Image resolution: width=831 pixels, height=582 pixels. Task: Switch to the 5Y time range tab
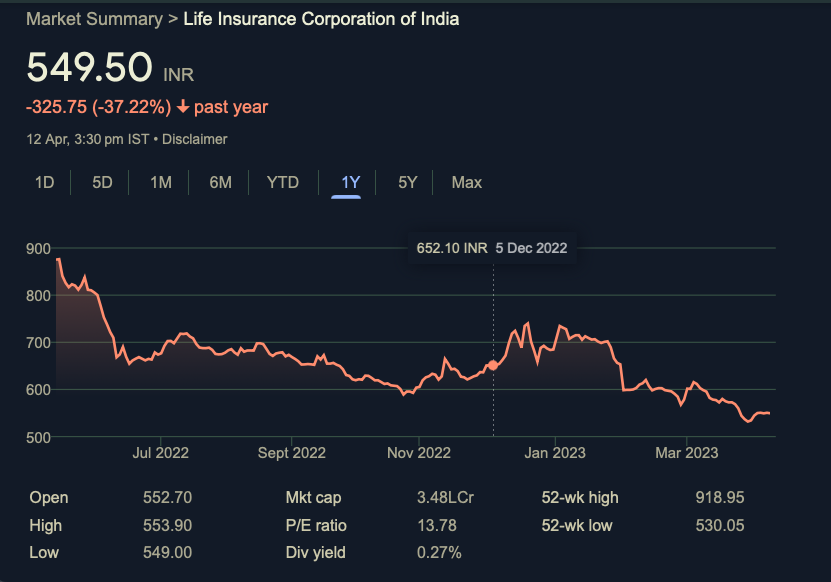coord(408,182)
